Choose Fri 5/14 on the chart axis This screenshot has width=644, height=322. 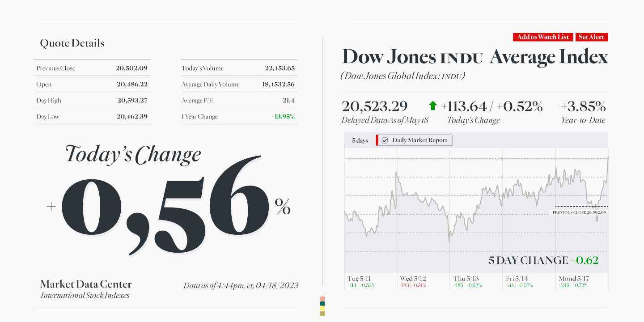[x=517, y=279]
